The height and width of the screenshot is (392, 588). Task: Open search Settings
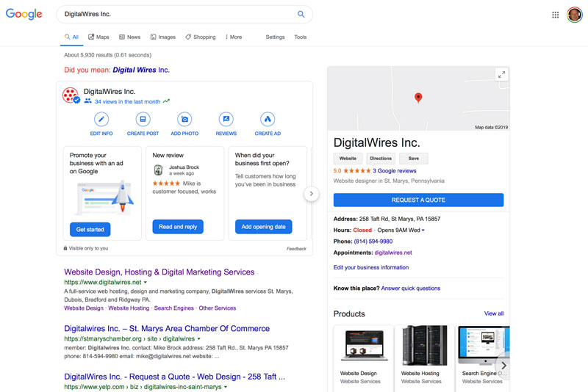coord(275,37)
